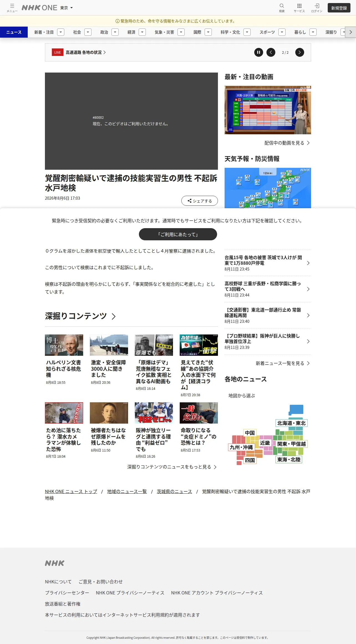Viewport: 356px width, 644px height.
Task: Expand the 科学・文化 dropdown arrow
Action: click(x=247, y=32)
